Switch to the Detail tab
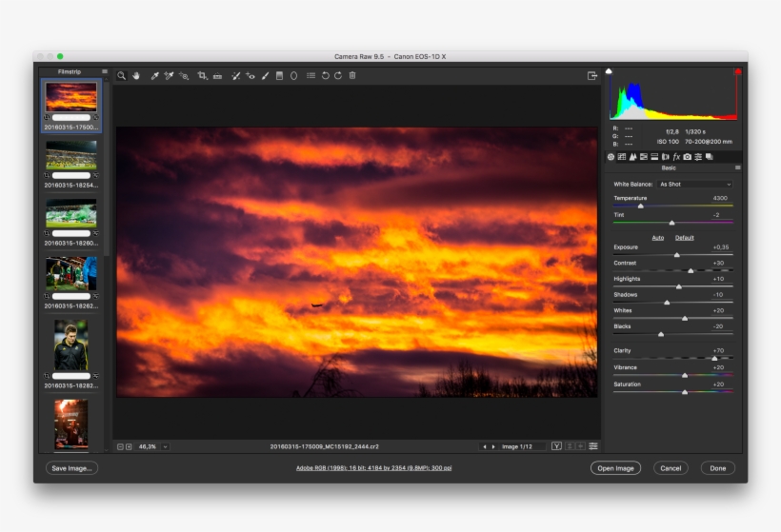 (632, 157)
